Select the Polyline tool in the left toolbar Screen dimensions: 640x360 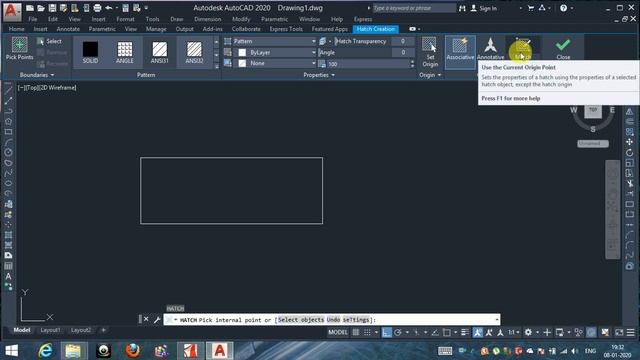[x=8, y=111]
